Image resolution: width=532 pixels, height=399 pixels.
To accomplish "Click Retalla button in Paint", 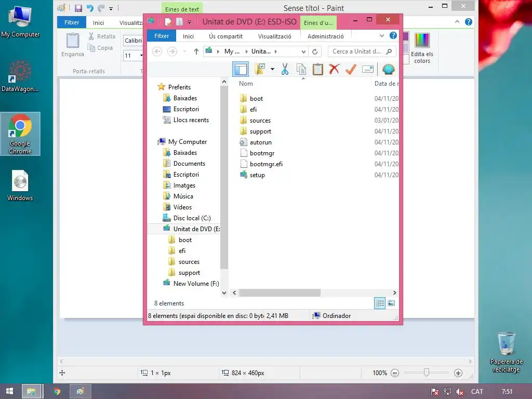I will tap(102, 36).
